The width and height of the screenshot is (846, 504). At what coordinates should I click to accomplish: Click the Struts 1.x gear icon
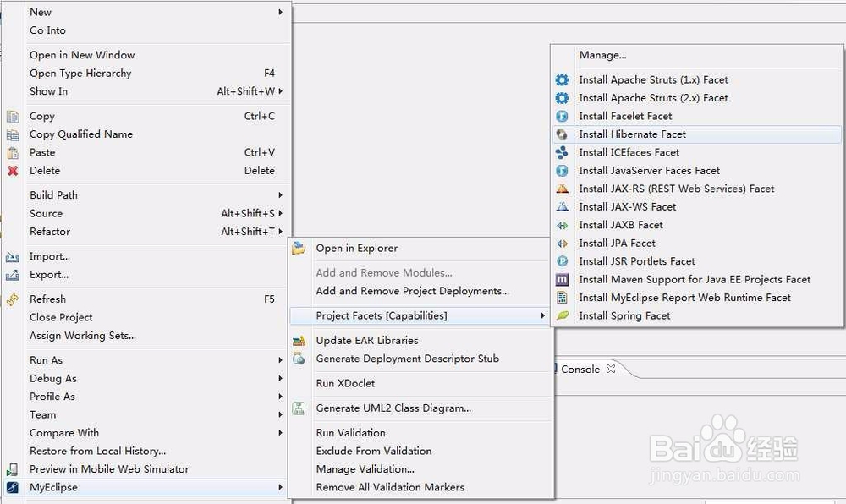tap(563, 79)
